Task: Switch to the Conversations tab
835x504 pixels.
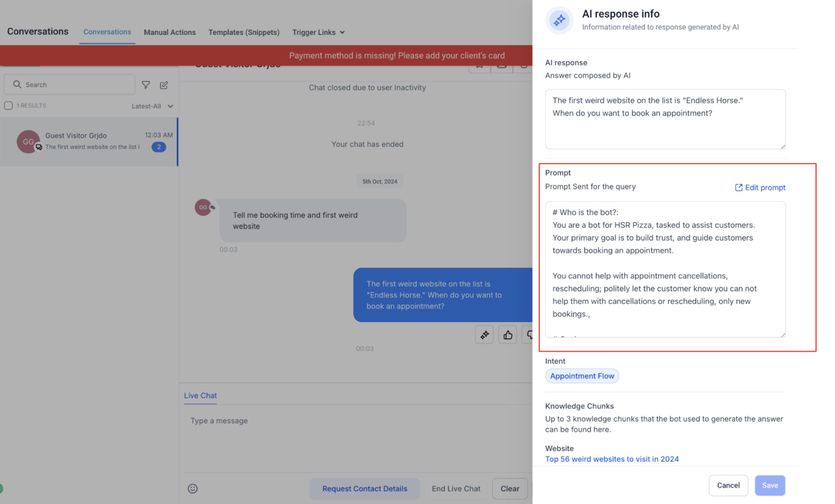Action: point(107,32)
